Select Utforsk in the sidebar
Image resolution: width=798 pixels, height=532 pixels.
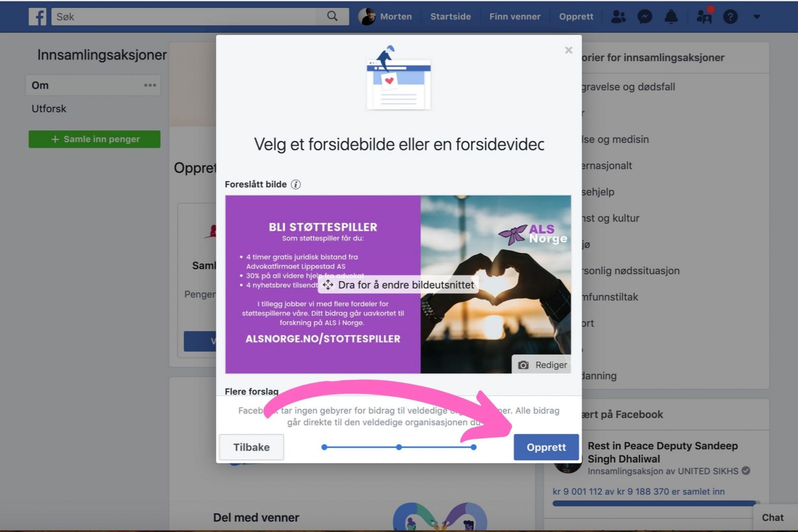[49, 108]
